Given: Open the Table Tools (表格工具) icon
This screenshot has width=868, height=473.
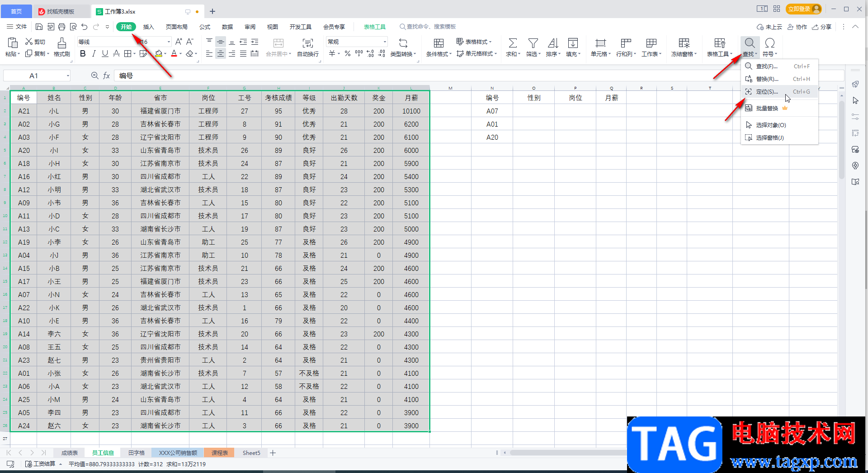Looking at the screenshot, I should 720,43.
